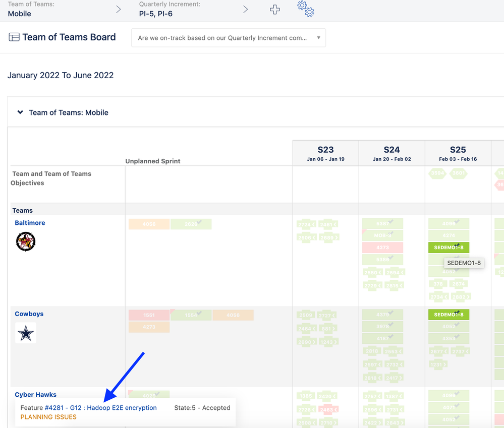This screenshot has width=504, height=428.
Task: Click the plus add icon in the header
Action: [x=274, y=9]
